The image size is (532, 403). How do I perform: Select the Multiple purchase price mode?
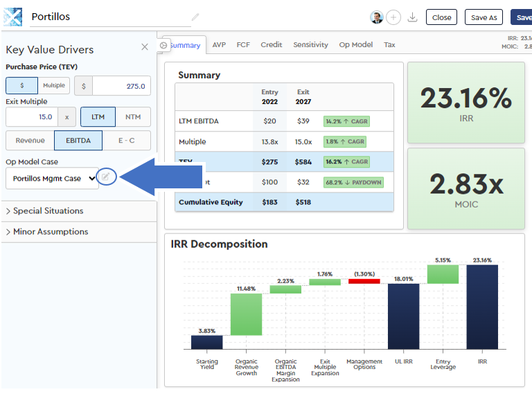(53, 85)
